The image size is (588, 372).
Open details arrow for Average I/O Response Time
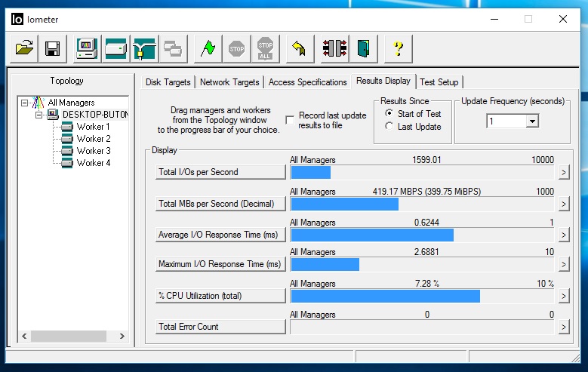(564, 235)
